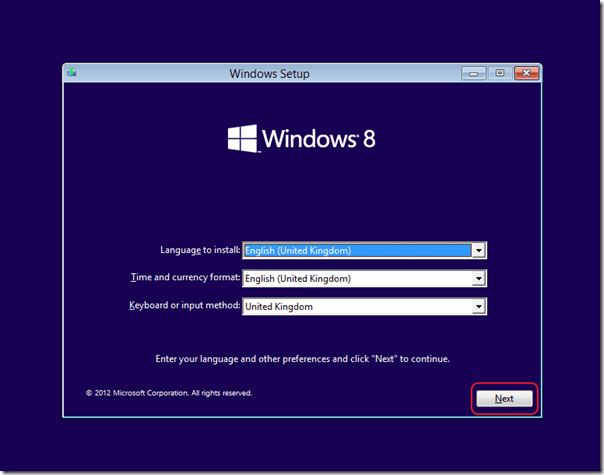
Task: Open the Keyboard or input method dropdown arrow
Action: click(478, 307)
